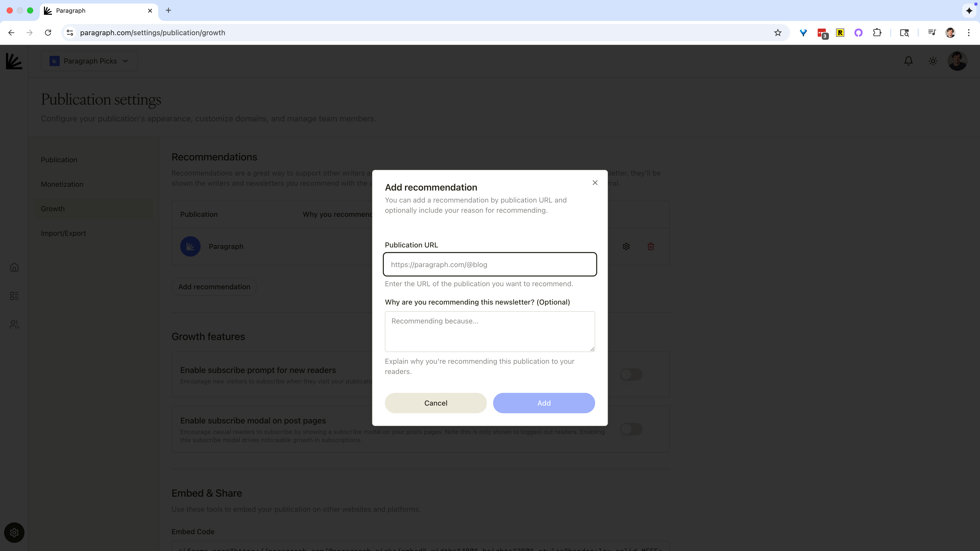This screenshot has width=980, height=551.
Task: Click the settings gear at bottom left
Action: 14,532
